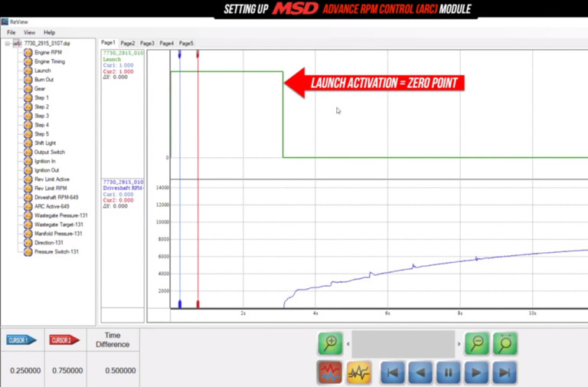This screenshot has width=588, height=387.
Task: Click the Engine Timing channel icon
Action: pos(28,61)
